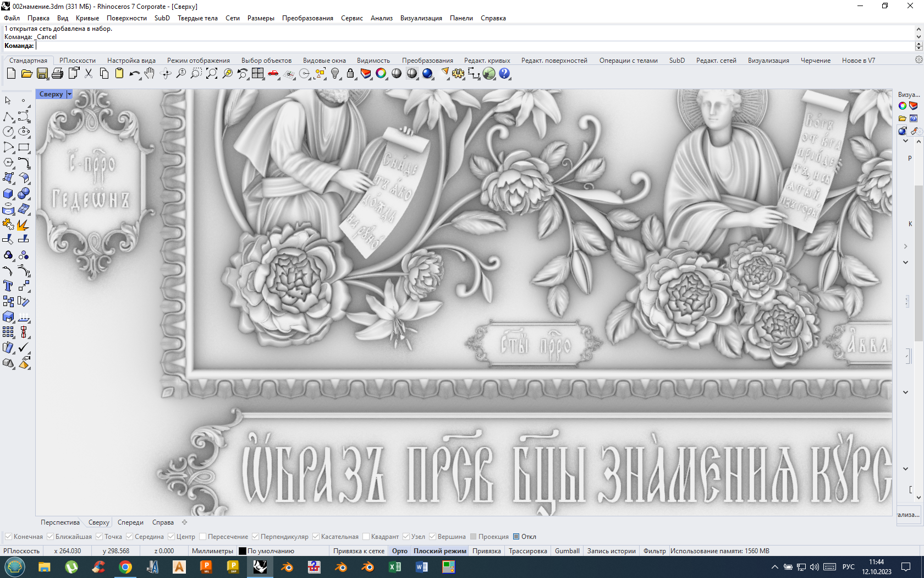Open Google Chrome from taskbar
Screen dimensions: 924x578
(x=125, y=567)
